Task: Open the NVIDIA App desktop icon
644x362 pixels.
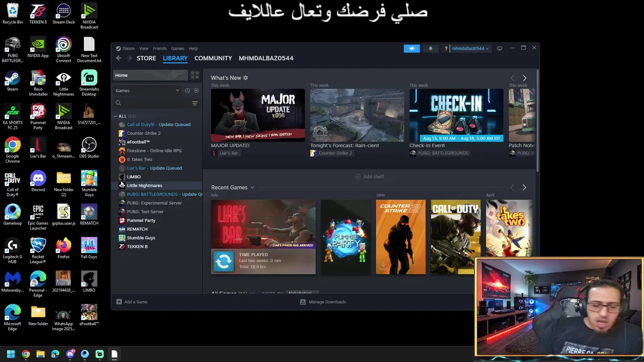Action: tap(38, 47)
